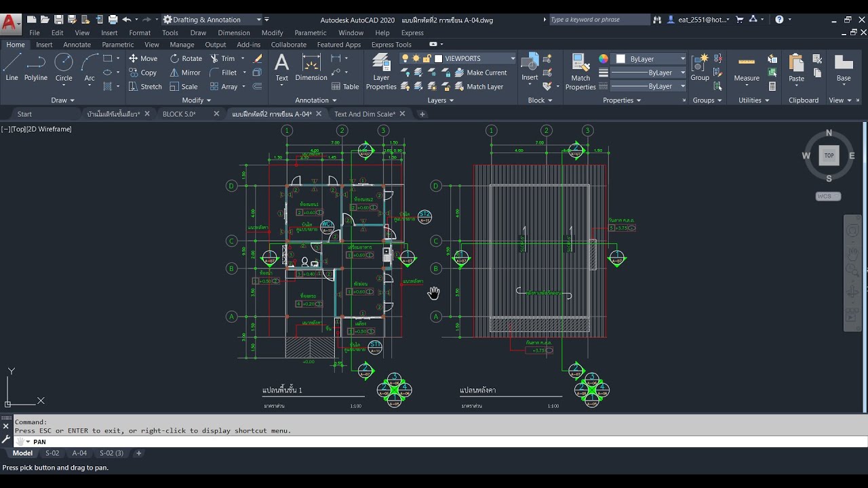Screen dimensions: 868x488
Task: Click the white layer color swatch
Action: [438, 58]
